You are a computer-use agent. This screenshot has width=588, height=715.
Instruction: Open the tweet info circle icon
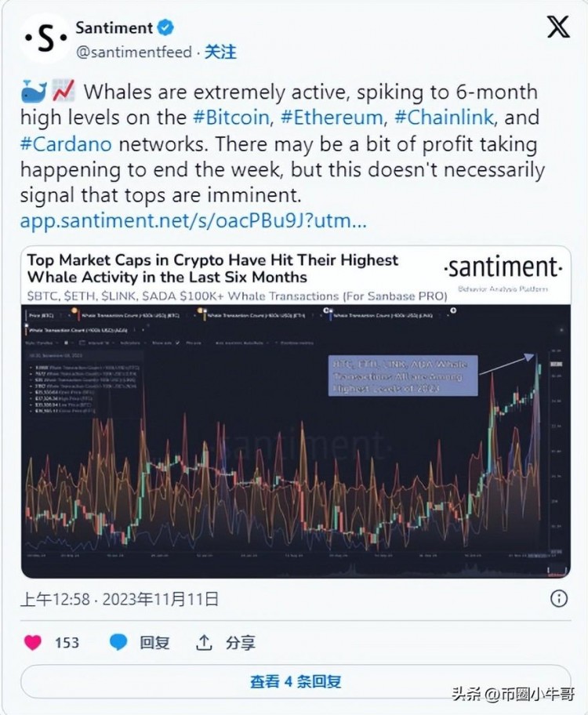click(559, 598)
